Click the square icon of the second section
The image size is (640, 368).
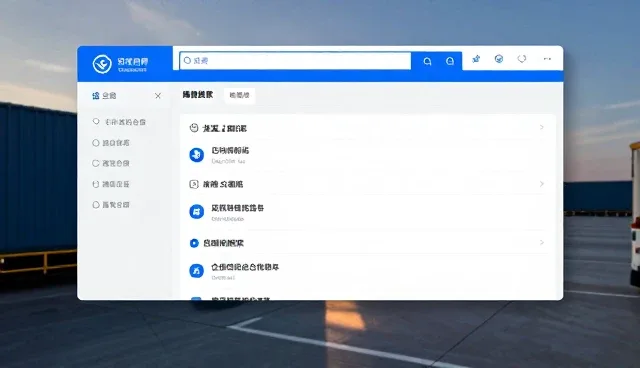click(194, 184)
